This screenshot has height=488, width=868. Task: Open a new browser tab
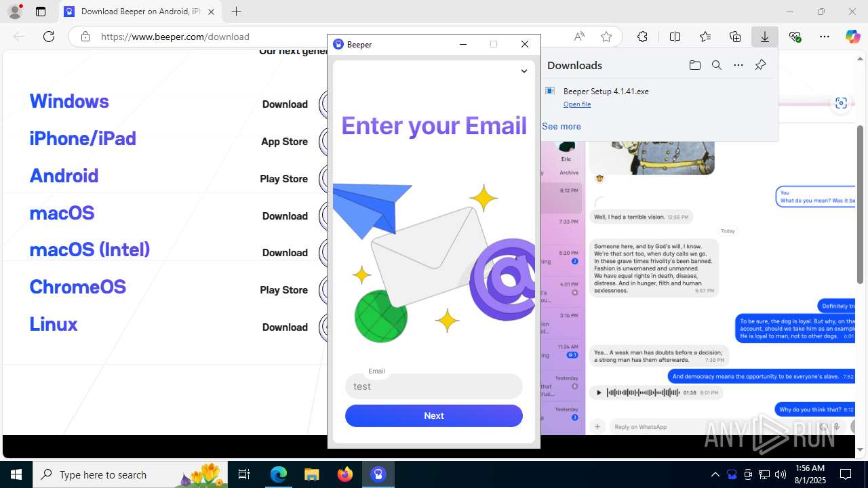(x=236, y=12)
